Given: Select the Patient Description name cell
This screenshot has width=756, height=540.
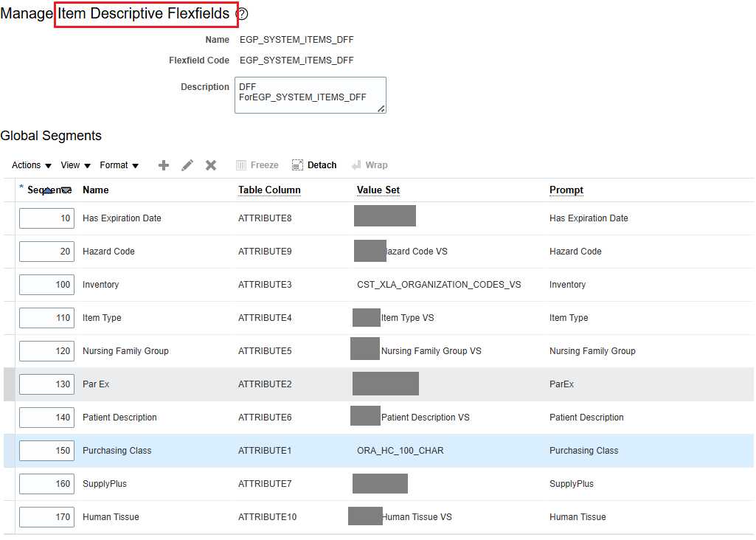Looking at the screenshot, I should click(x=119, y=418).
